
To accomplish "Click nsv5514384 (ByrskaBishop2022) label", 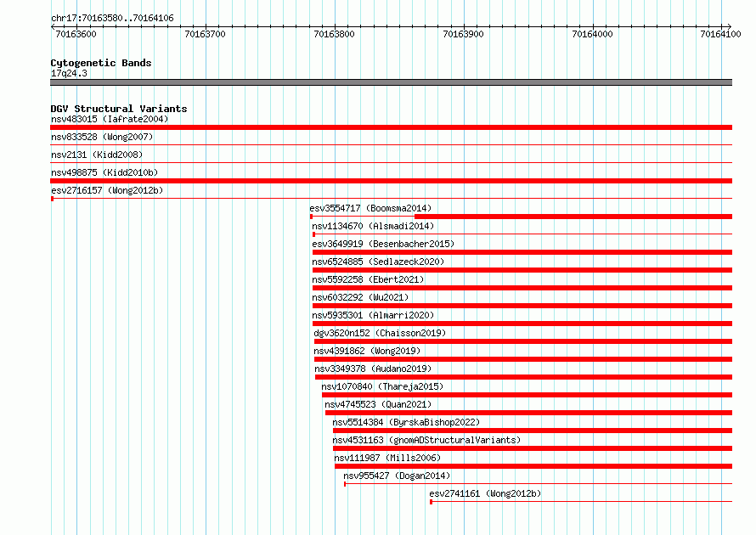I will 406,422.
